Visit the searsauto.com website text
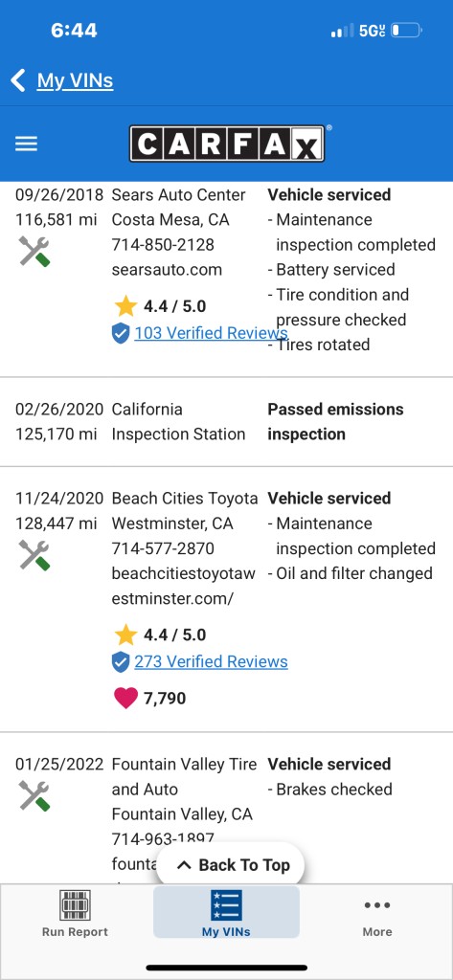The width and height of the screenshot is (453, 980). (167, 270)
